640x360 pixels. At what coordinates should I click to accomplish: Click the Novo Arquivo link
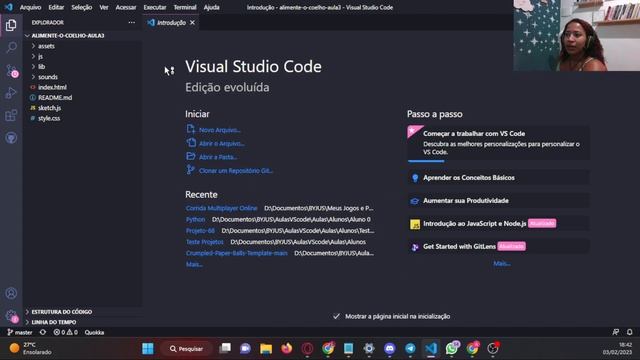[x=220, y=130]
